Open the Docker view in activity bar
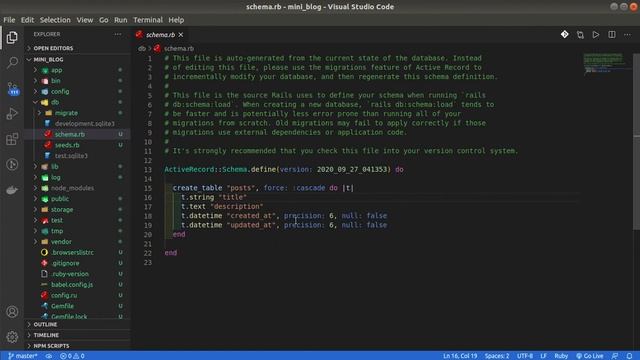This screenshot has height=360, width=640. tap(12, 190)
